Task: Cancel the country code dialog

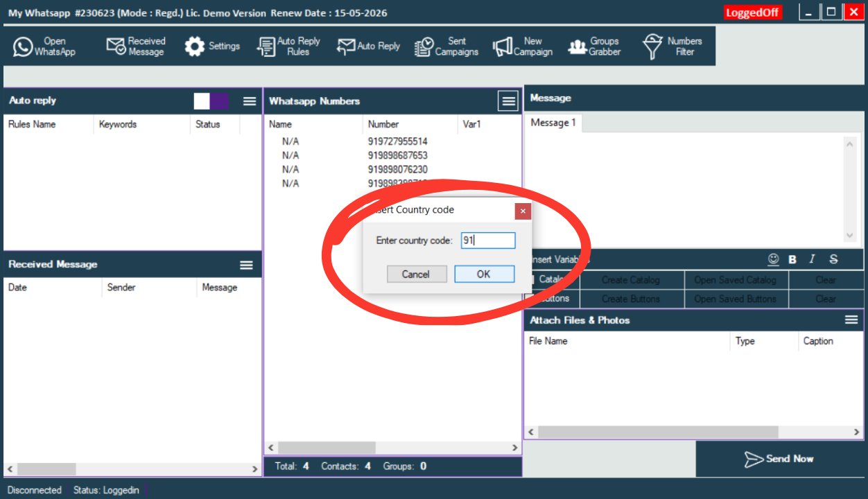Action: [x=416, y=274]
